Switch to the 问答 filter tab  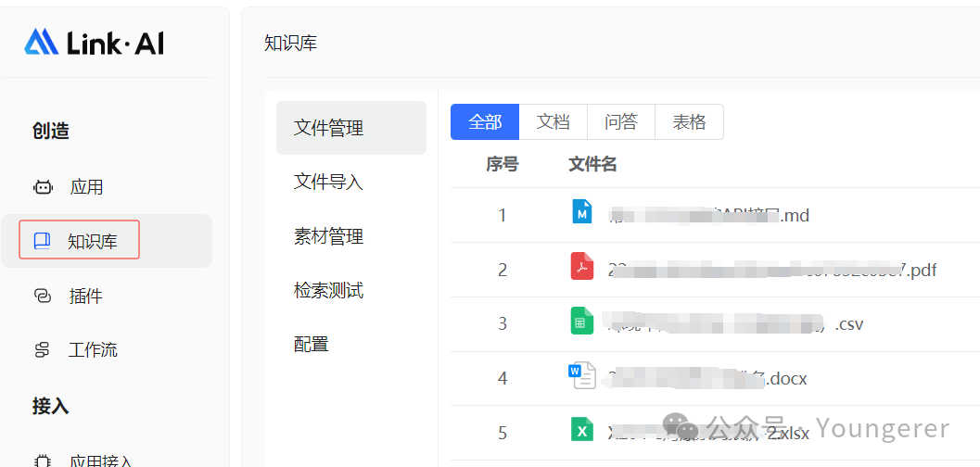click(621, 122)
